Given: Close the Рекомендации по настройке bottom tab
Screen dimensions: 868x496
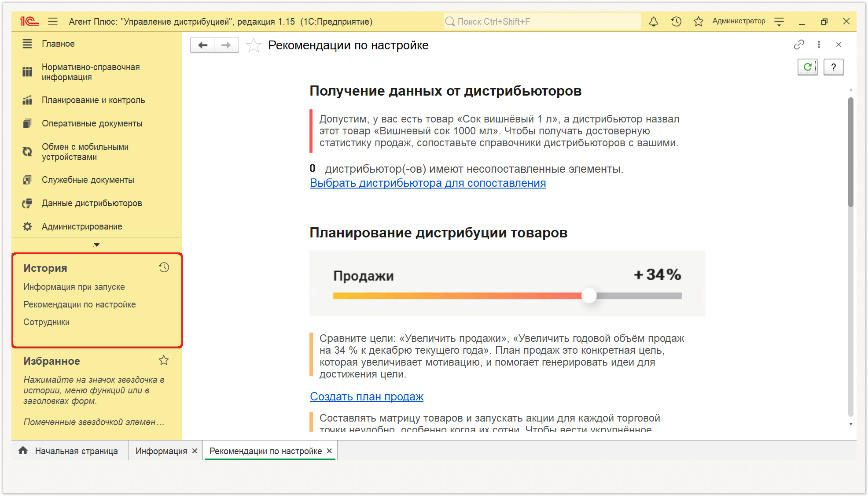Looking at the screenshot, I should (x=329, y=451).
